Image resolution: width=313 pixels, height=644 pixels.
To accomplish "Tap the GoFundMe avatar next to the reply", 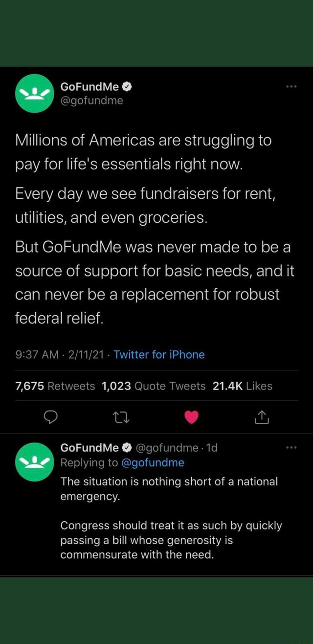I will pyautogui.click(x=34, y=460).
